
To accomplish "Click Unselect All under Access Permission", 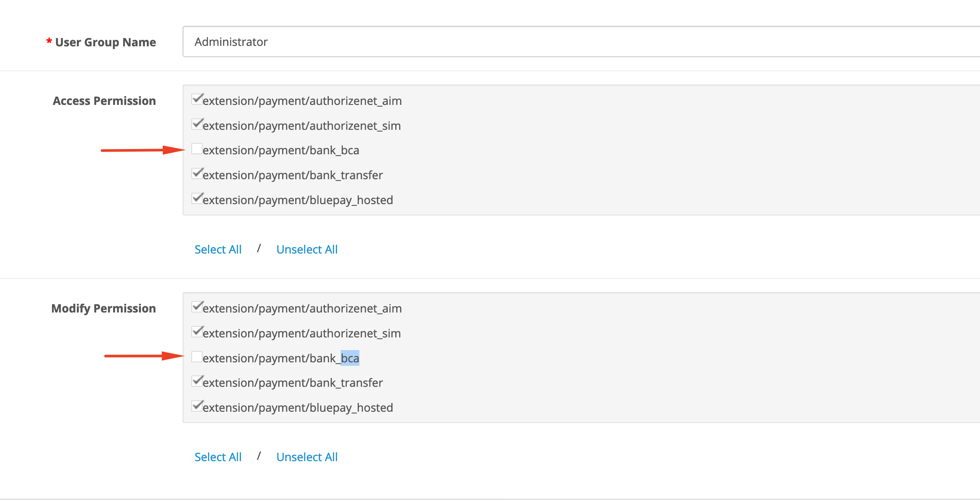I will coord(307,249).
